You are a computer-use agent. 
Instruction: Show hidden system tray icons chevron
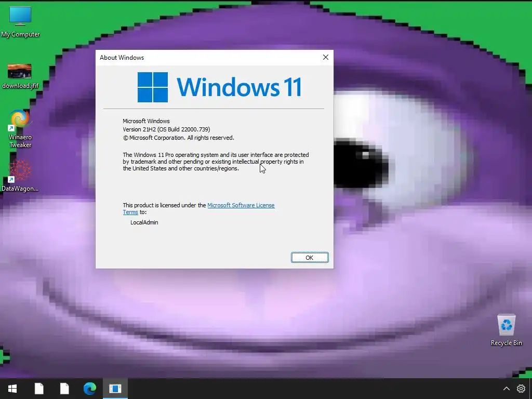point(506,389)
